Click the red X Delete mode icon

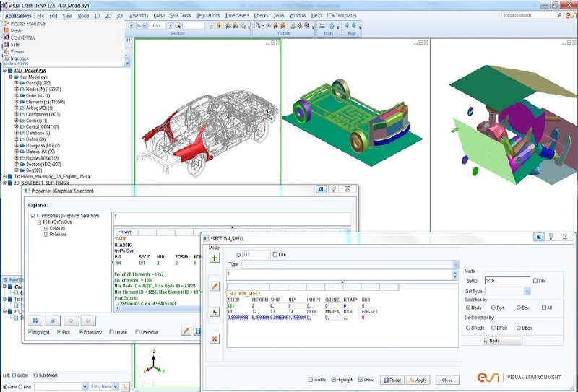click(x=215, y=339)
